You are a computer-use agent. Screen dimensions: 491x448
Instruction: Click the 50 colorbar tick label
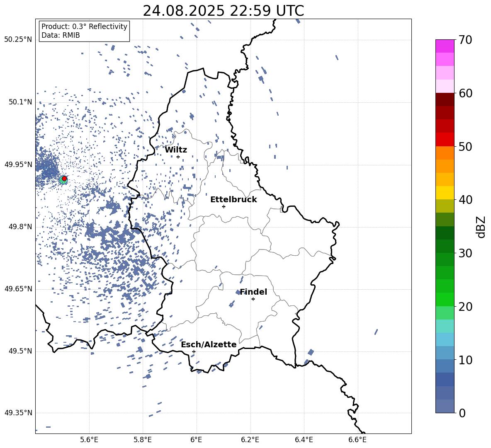point(465,146)
